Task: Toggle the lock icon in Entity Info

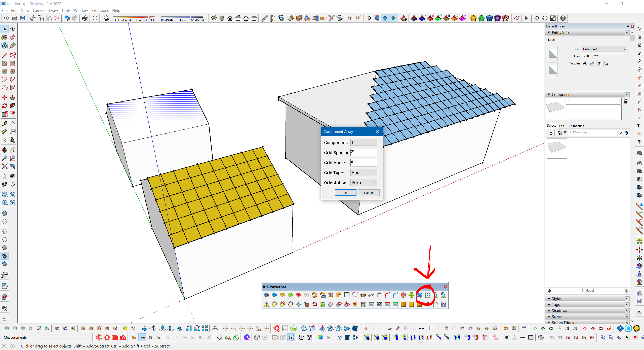Action: 592,64
